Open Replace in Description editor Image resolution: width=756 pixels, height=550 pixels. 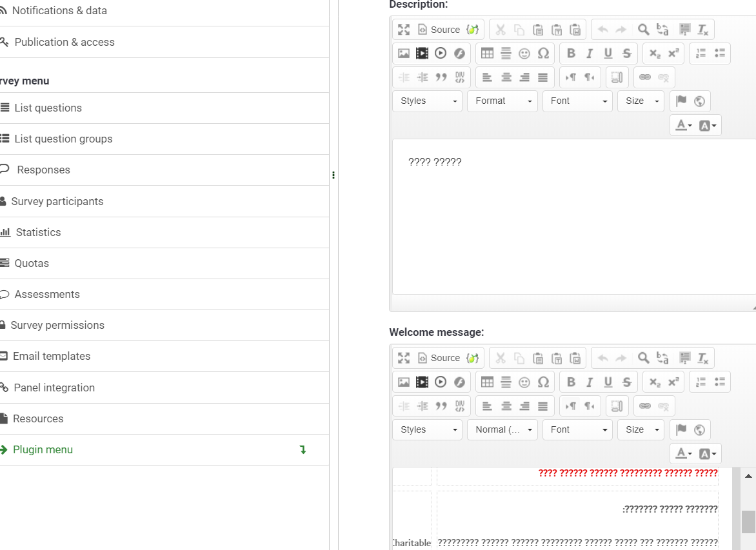[662, 30]
